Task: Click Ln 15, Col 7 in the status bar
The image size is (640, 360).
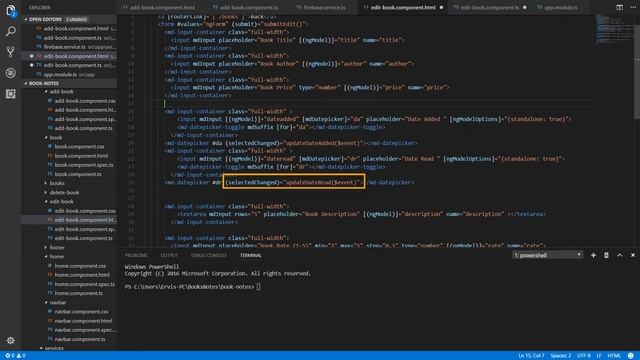Action: pyautogui.click(x=531, y=356)
